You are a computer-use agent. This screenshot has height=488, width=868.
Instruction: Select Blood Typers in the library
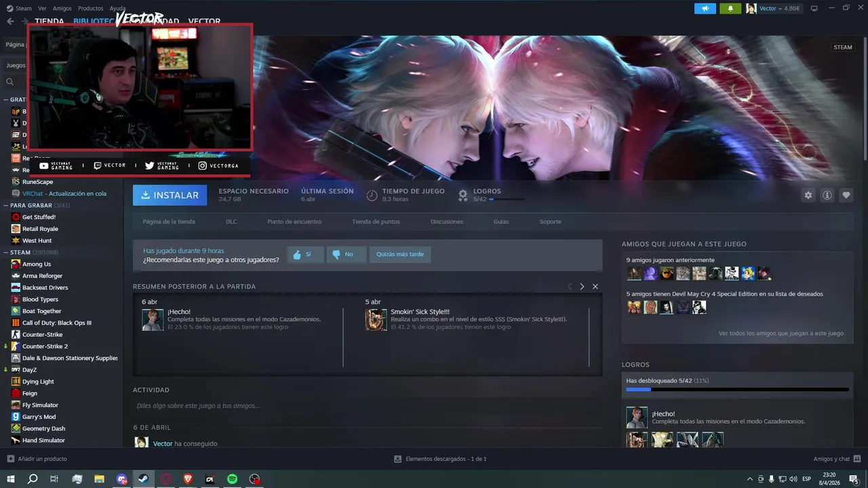(x=40, y=300)
